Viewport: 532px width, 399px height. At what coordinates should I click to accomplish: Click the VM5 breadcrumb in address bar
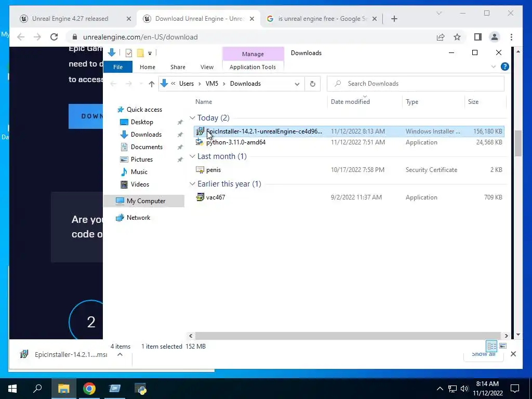[212, 84]
